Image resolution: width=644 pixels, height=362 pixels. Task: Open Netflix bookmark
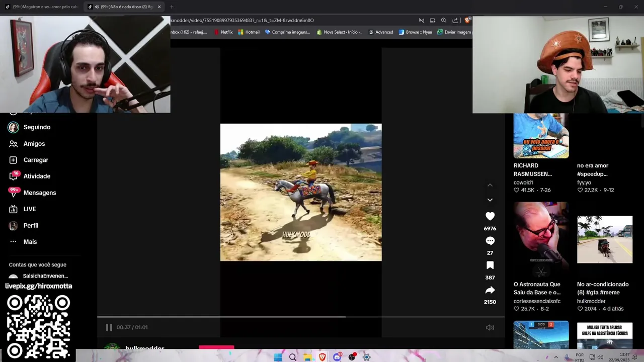pyautogui.click(x=223, y=32)
